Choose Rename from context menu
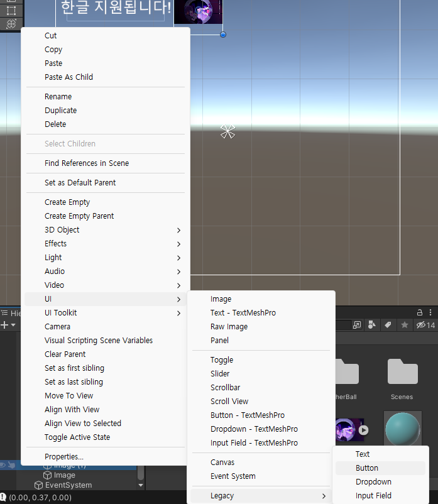438x504 pixels. tap(106, 97)
